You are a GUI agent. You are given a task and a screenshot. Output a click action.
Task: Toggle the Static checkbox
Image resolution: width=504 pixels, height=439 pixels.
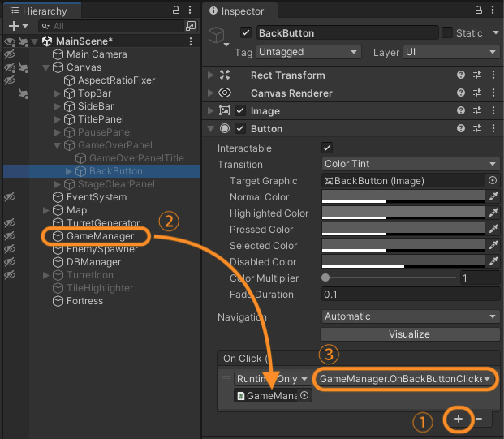pyautogui.click(x=447, y=32)
